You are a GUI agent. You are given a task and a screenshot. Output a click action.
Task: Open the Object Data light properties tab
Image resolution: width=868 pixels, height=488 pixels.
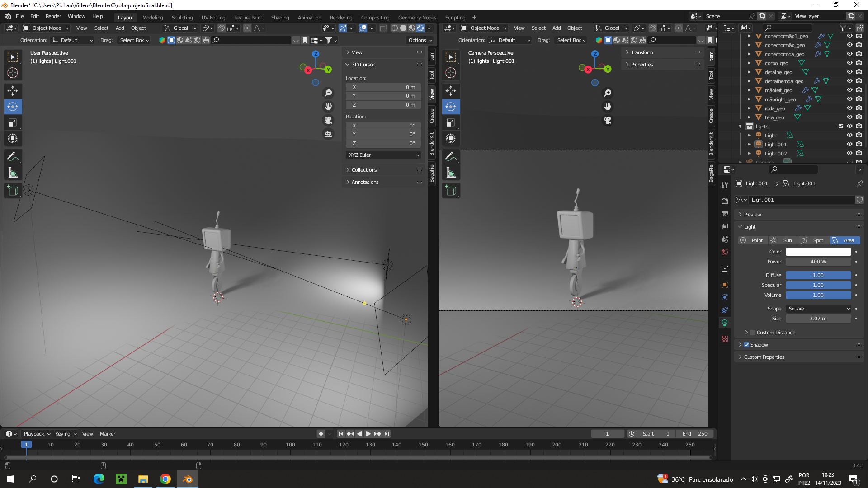[x=725, y=323]
